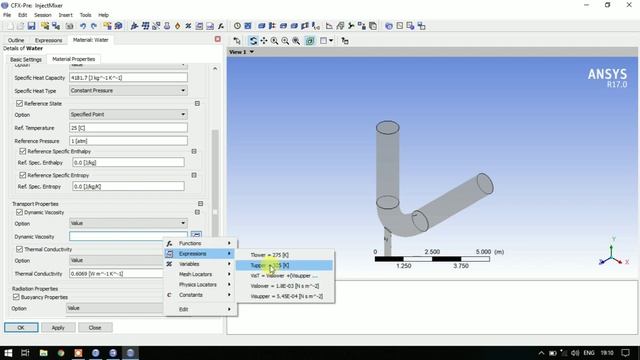Click the Undo arrow icon
Image resolution: width=640 pixels, height=360 pixels.
tap(83, 26)
